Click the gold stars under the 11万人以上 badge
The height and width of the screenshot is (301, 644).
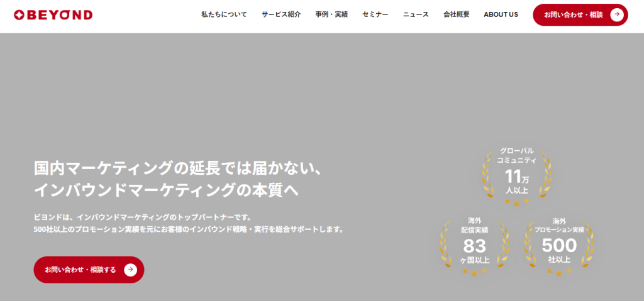click(516, 203)
